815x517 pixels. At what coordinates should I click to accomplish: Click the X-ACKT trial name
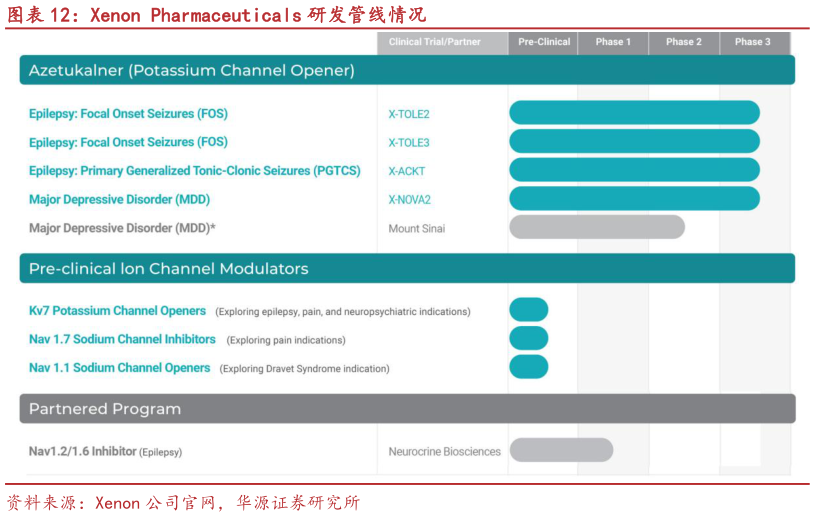[x=407, y=171]
